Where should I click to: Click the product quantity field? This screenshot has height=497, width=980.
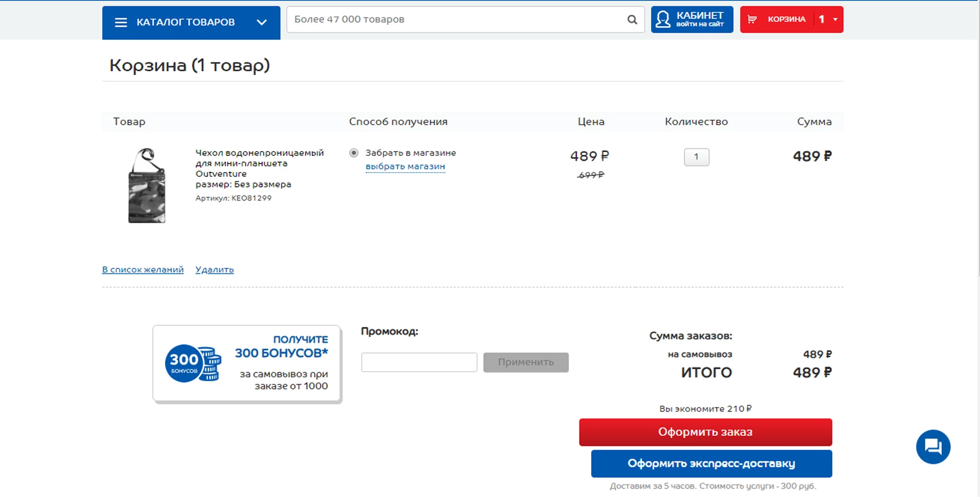coord(696,157)
